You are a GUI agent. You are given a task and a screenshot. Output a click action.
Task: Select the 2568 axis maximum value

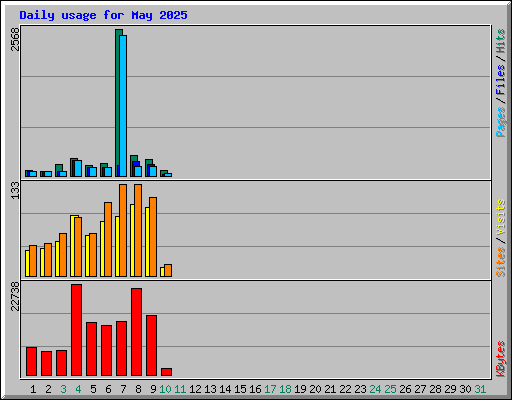point(15,40)
